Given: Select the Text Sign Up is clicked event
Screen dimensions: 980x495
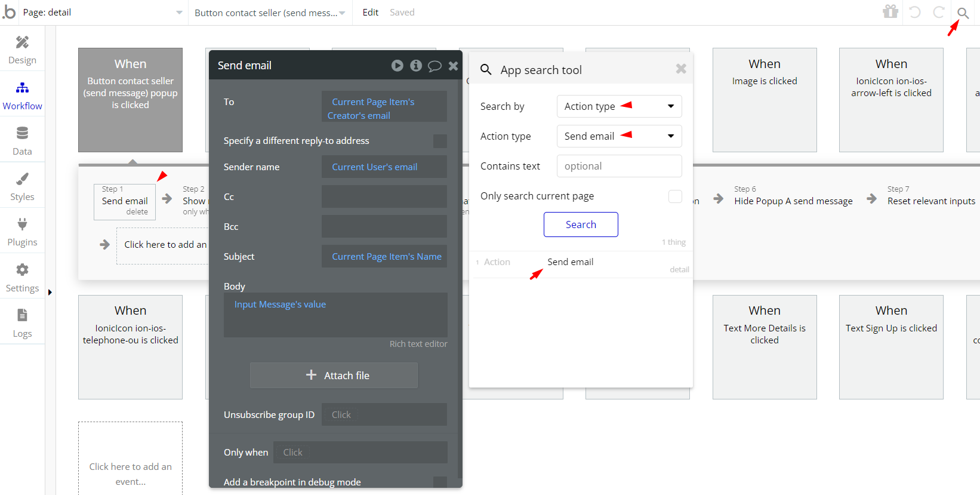Looking at the screenshot, I should point(891,347).
